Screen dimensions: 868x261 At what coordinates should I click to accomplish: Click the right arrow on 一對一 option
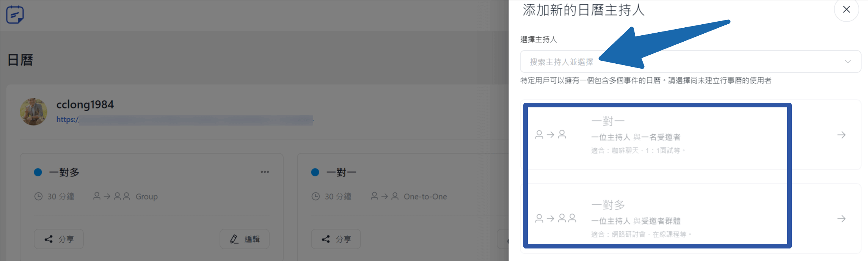841,135
